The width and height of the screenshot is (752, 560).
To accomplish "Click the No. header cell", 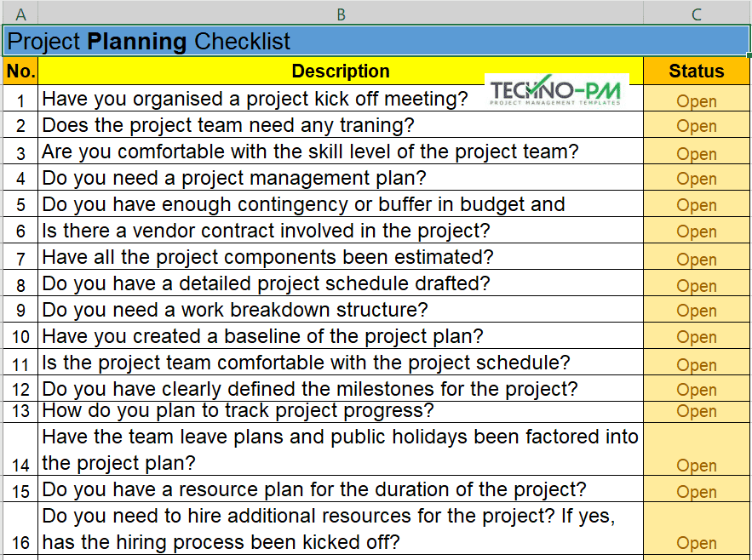I will coord(20,71).
